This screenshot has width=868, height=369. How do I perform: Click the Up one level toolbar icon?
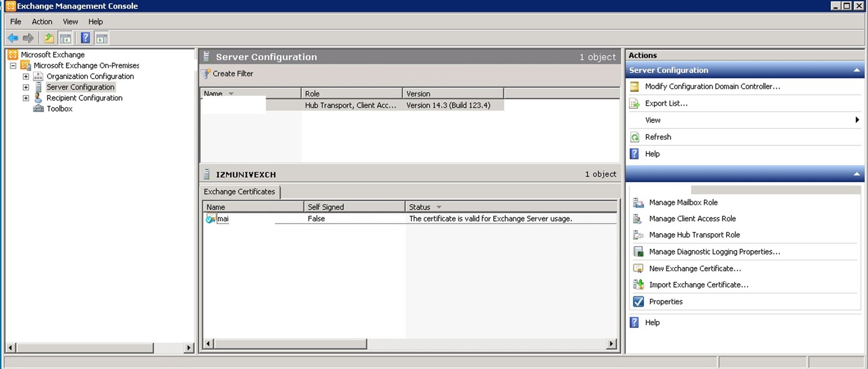(x=49, y=38)
